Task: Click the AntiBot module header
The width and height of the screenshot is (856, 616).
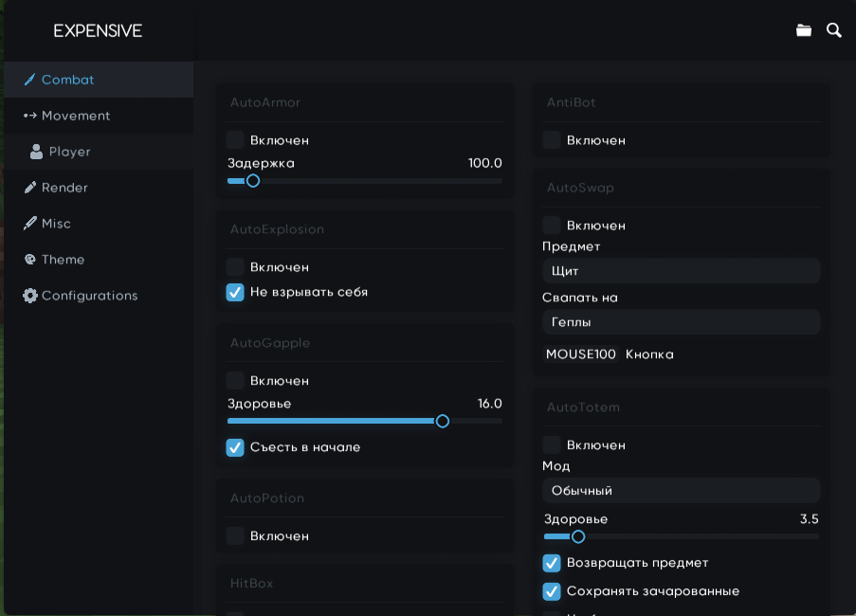Action: tap(571, 102)
